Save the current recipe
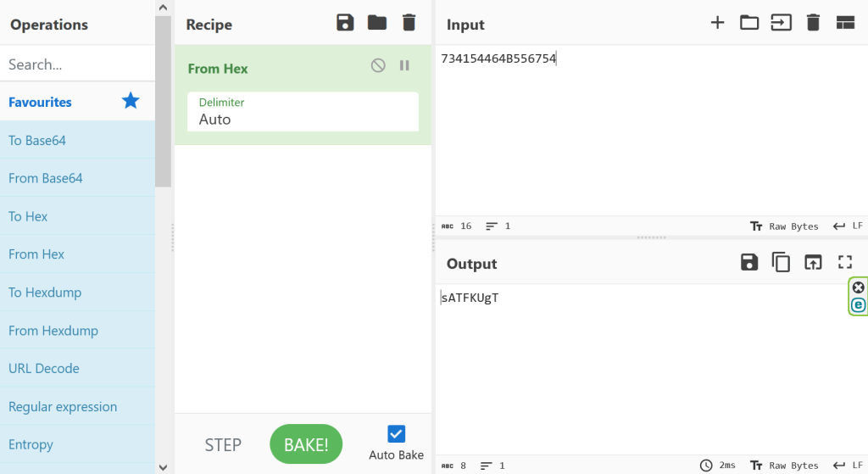Viewport: 868px width, 474px height. [345, 23]
